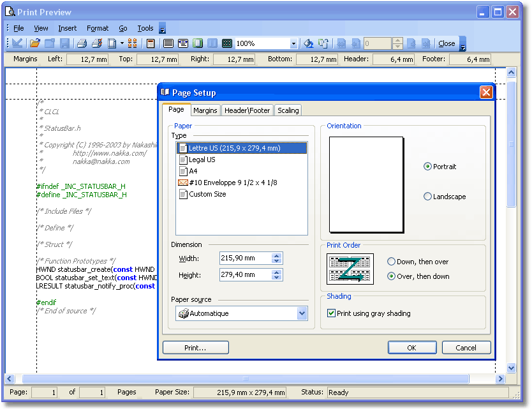Open the small arrow beside page setup icon
532x411 pixels.
(122, 43)
